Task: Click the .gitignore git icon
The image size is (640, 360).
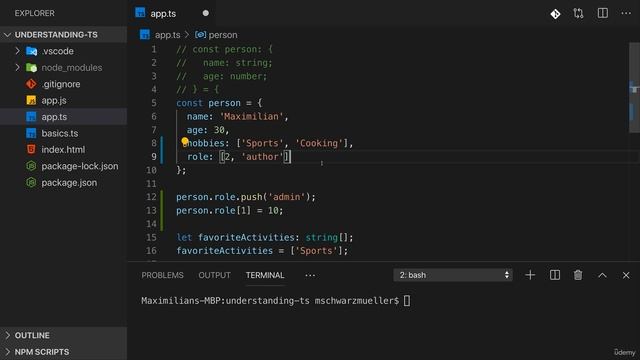Action: tap(31, 84)
